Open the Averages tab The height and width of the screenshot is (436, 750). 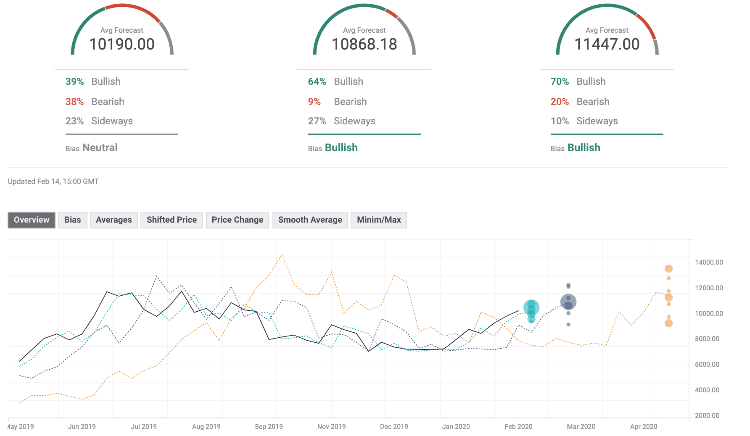[x=113, y=220]
